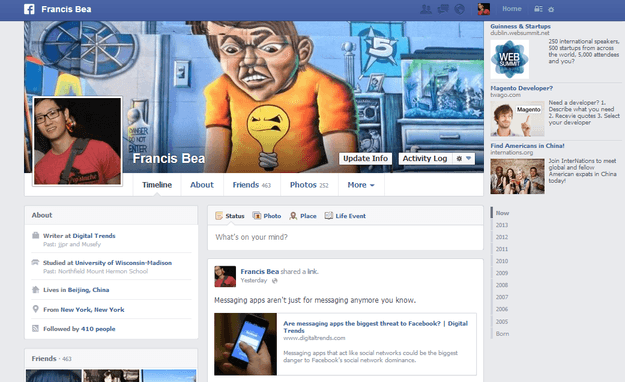The width and height of the screenshot is (625, 382).
Task: Click the location pin icon beside From
Action: [35, 309]
